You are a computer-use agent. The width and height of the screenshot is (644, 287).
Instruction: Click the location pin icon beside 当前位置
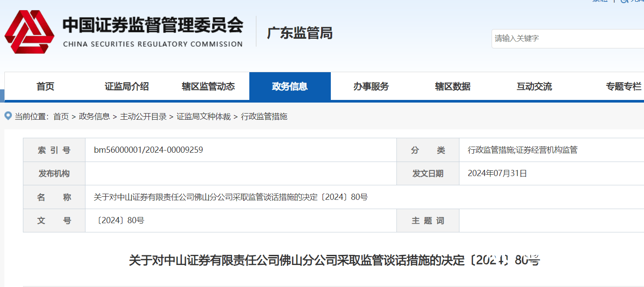(8, 116)
